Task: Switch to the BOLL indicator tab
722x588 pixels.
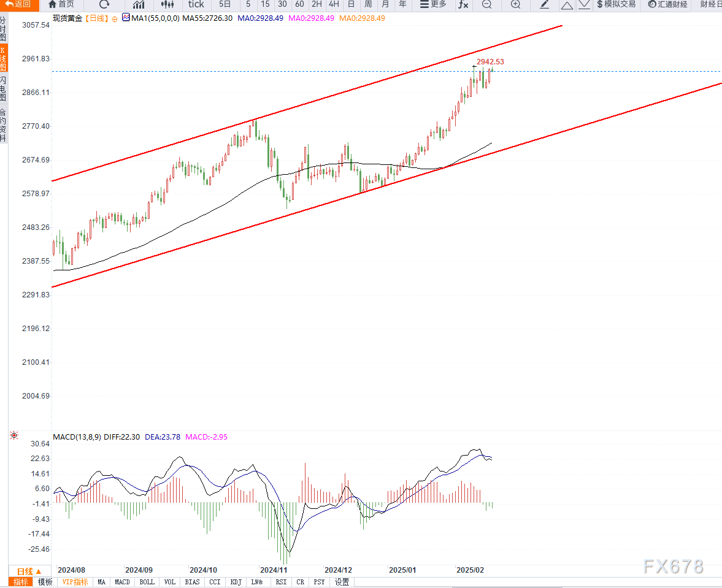Action: click(147, 582)
